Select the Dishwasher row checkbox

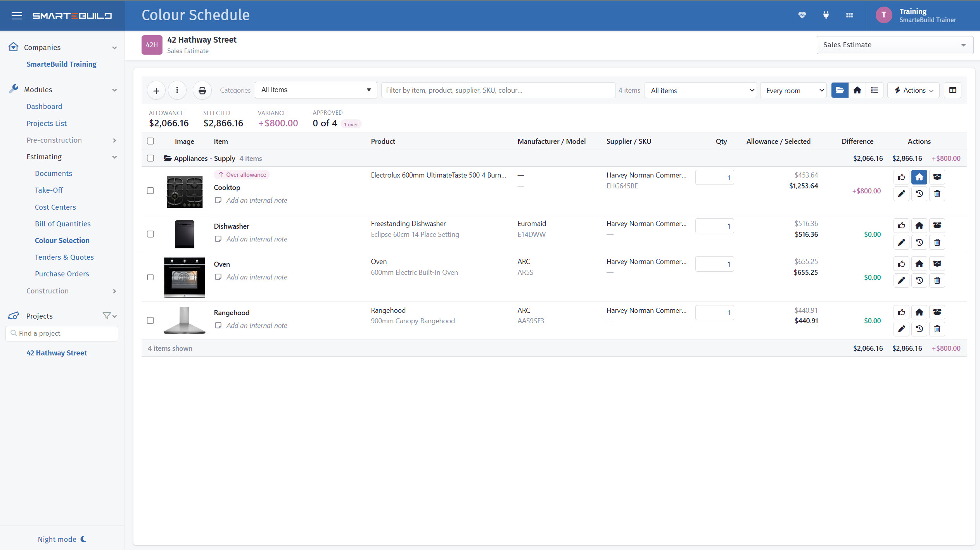pyautogui.click(x=150, y=234)
